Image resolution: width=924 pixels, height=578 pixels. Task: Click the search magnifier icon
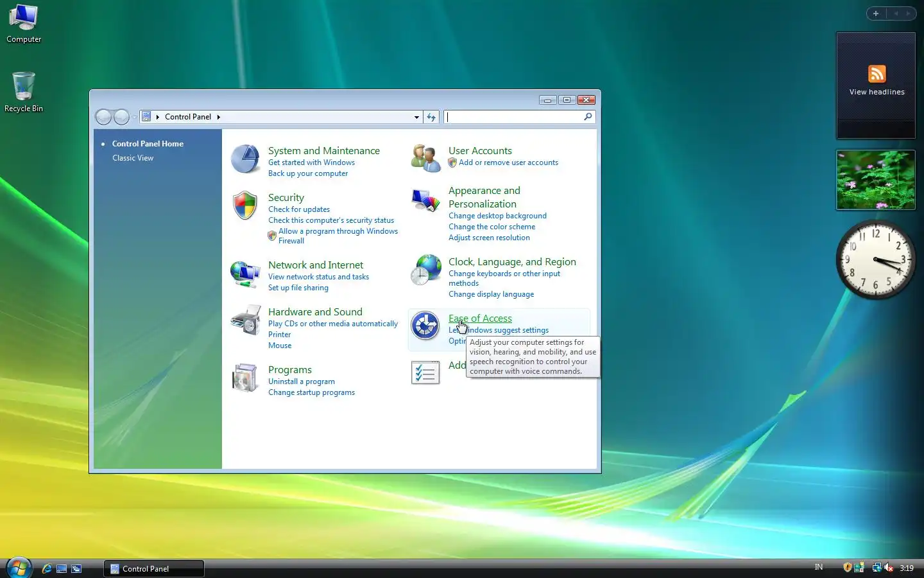pos(588,117)
